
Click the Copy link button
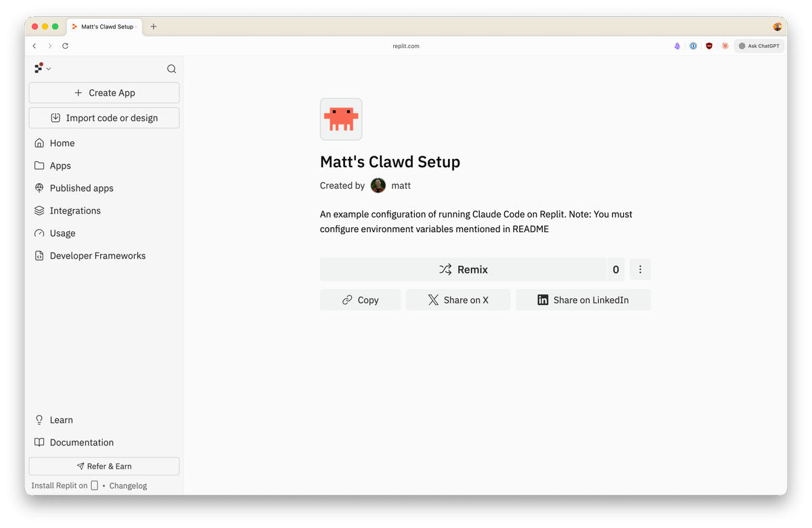click(360, 300)
